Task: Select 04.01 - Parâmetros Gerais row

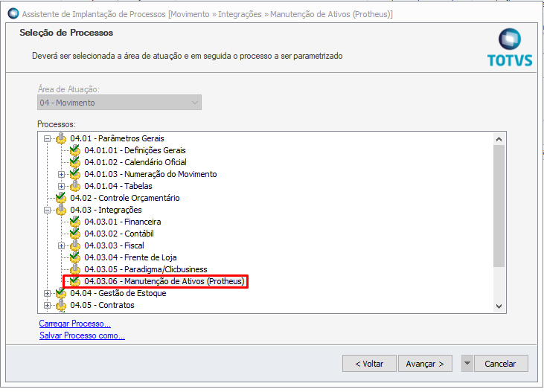Action: click(x=117, y=138)
